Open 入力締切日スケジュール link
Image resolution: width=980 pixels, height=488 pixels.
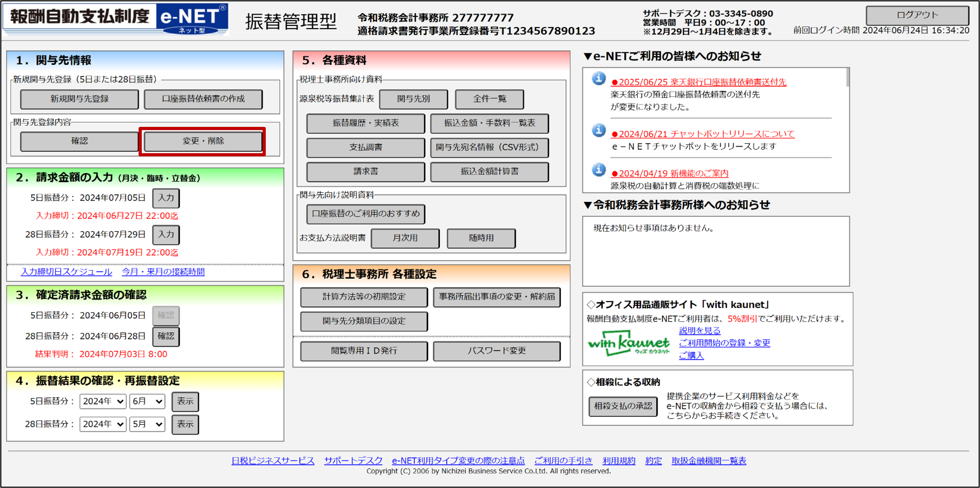66,272
